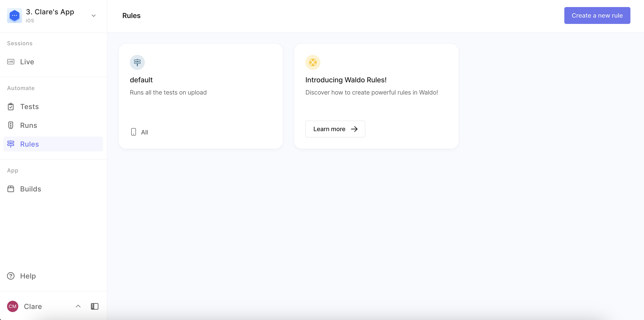Screen dimensions: 644x320
Task: Click the Clare's App hexagon logo icon
Action: click(15, 15)
